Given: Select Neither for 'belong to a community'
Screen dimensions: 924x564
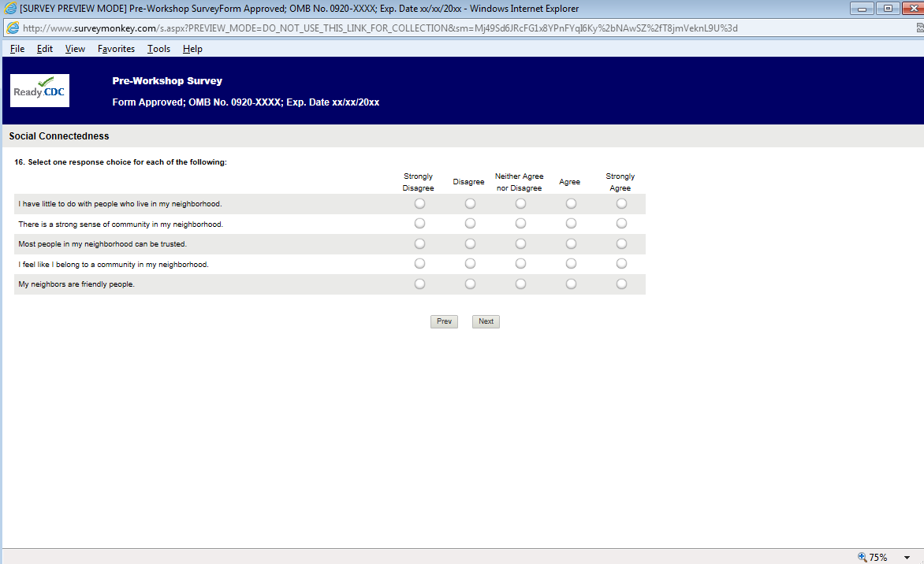Looking at the screenshot, I should coord(520,264).
